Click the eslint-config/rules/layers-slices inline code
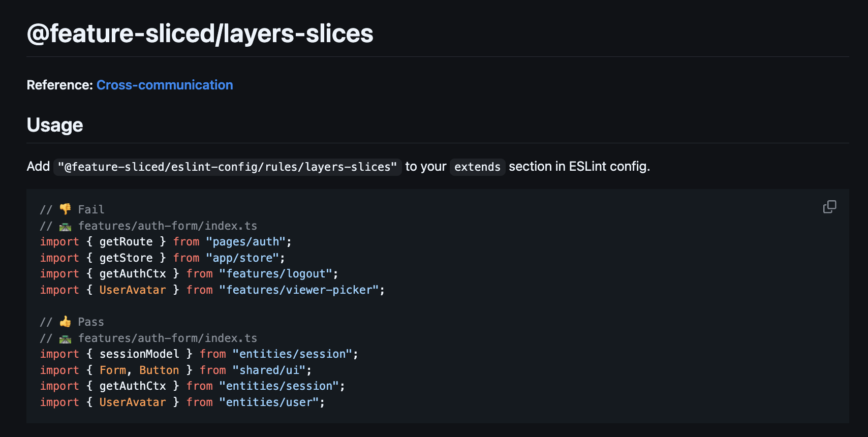The width and height of the screenshot is (868, 437). click(227, 167)
